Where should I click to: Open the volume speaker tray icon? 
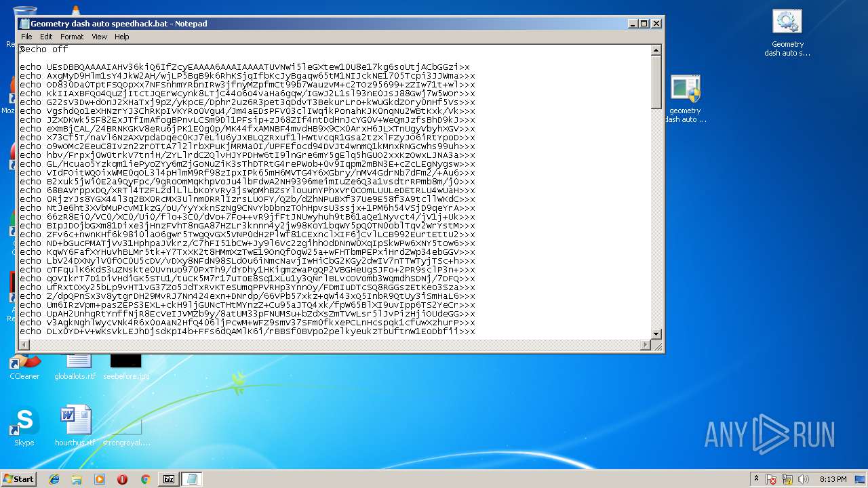click(803, 479)
